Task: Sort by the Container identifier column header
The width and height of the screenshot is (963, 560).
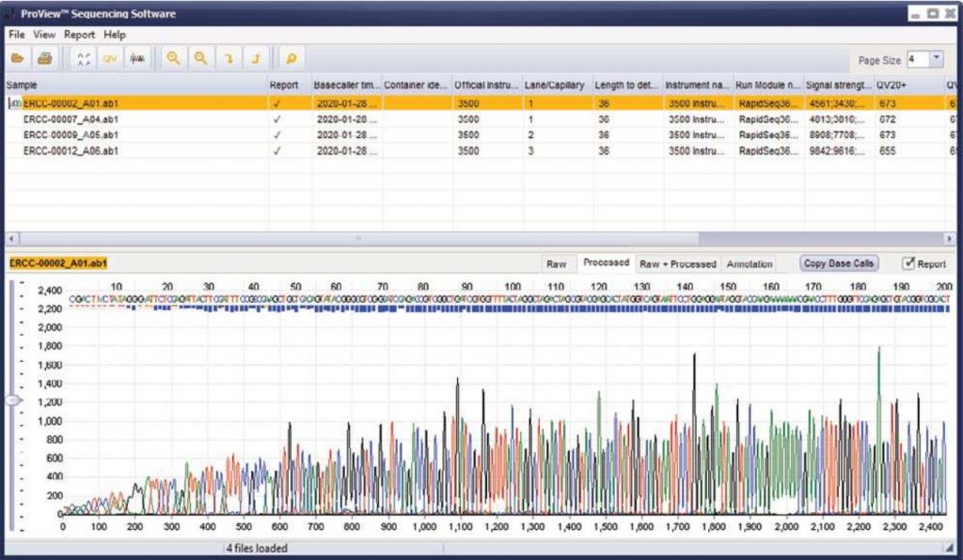Action: pos(417,86)
